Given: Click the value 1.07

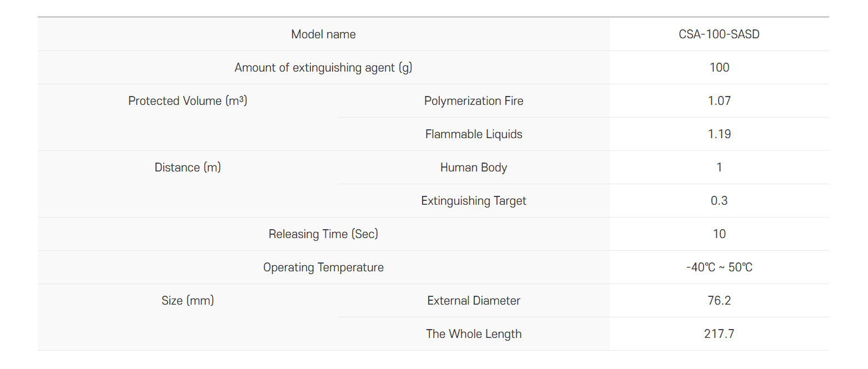Looking at the screenshot, I should tap(719, 101).
